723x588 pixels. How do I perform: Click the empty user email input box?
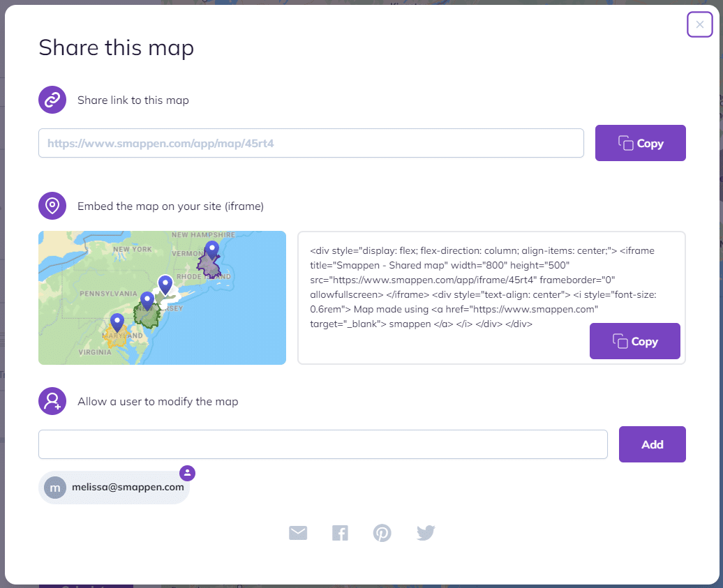(x=322, y=444)
